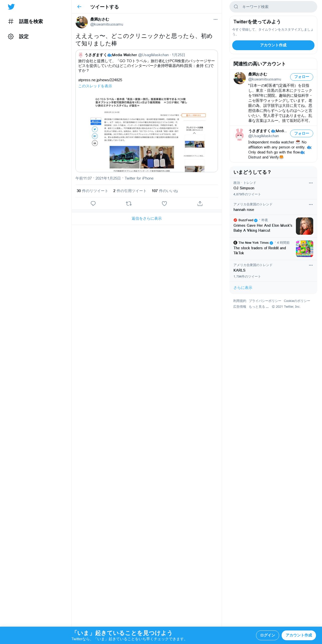Click アカウント作成 button in sidebar signup card

tap(273, 45)
